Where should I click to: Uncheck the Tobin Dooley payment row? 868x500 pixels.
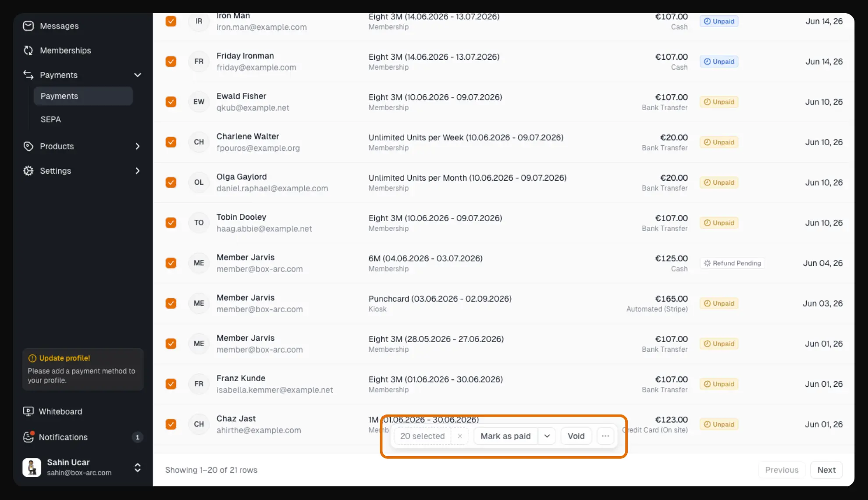pyautogui.click(x=171, y=223)
